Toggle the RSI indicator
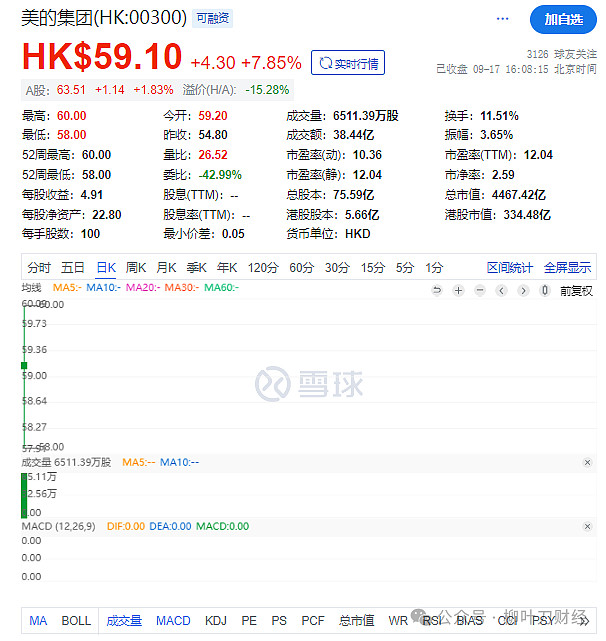This screenshot has height=641, width=606. tap(432, 621)
